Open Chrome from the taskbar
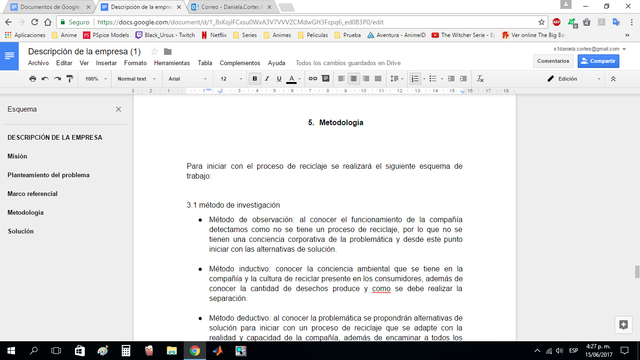Screen dimensions: 640x360 pos(195,351)
